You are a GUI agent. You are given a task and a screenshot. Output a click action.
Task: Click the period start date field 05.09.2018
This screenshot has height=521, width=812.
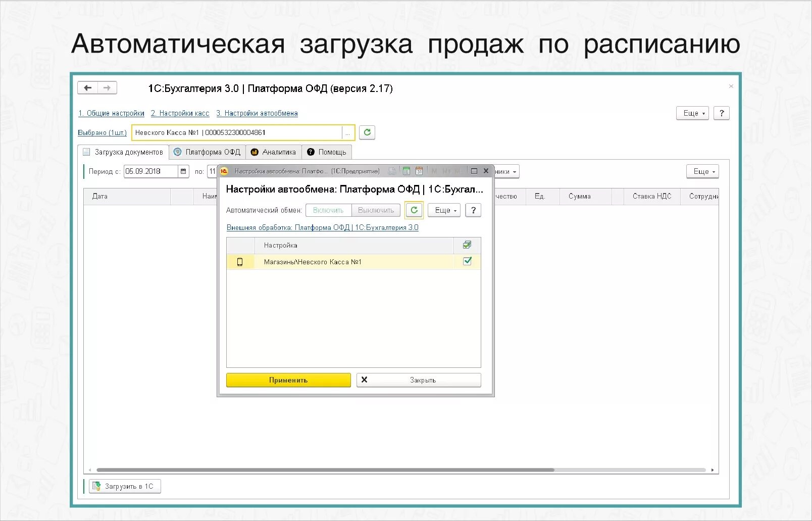click(x=151, y=171)
